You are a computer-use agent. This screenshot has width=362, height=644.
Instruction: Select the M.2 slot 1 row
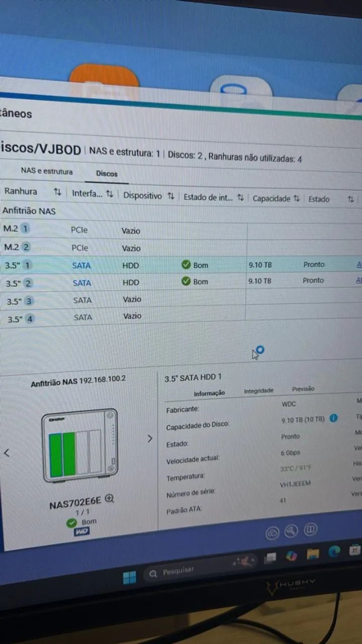181,230
